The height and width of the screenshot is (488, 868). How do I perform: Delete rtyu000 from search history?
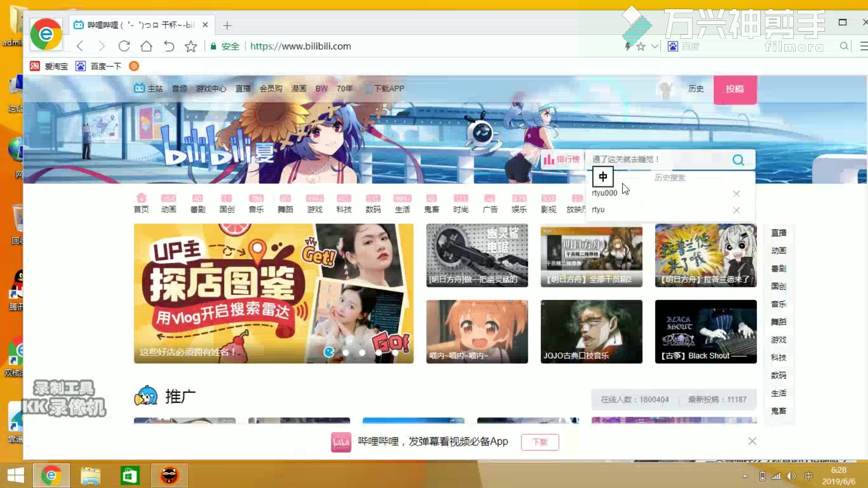coord(736,193)
